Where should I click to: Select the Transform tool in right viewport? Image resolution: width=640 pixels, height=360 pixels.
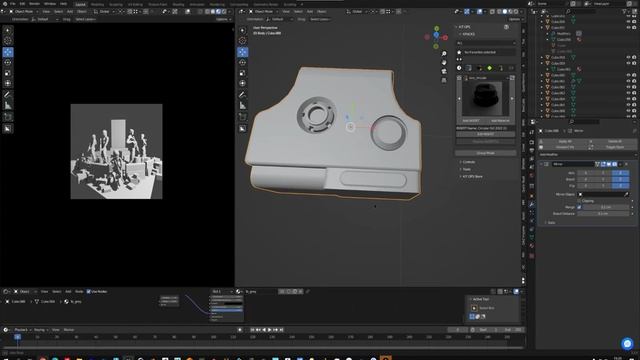(242, 83)
